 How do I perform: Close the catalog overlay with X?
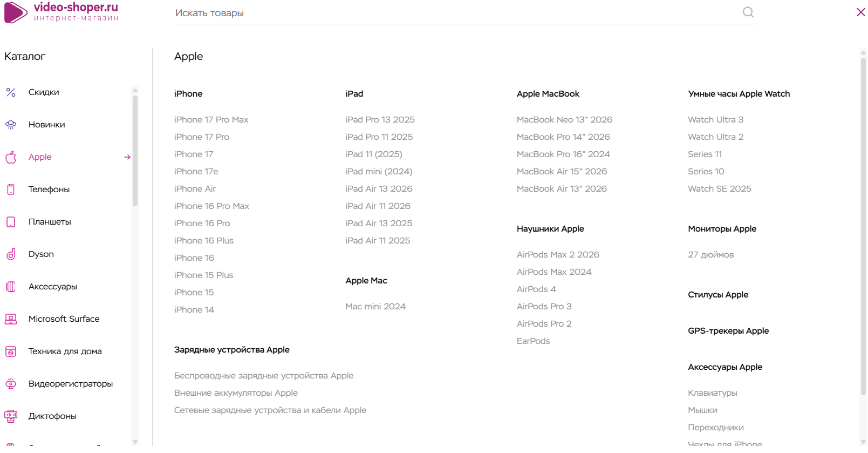coord(860,12)
